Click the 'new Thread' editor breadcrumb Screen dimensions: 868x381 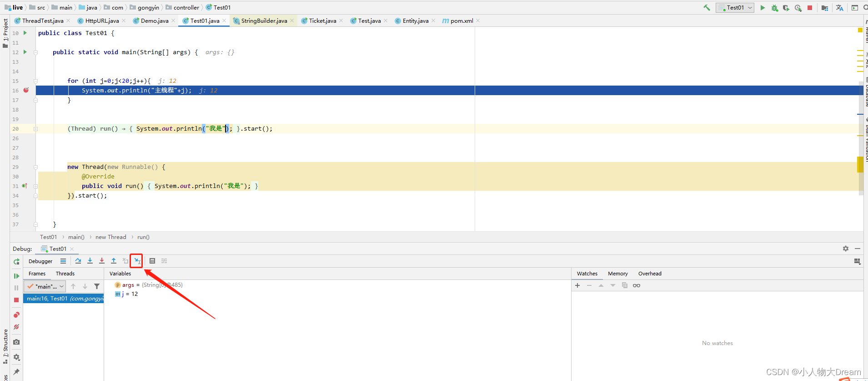(x=110, y=237)
